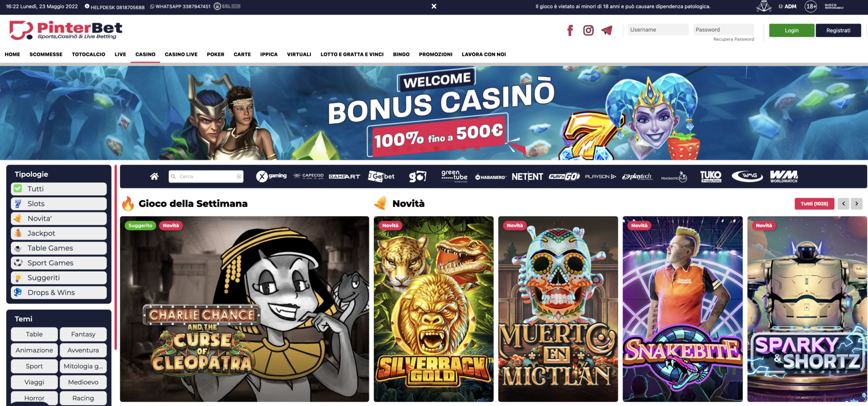Open the Recupera Password link

point(733,39)
